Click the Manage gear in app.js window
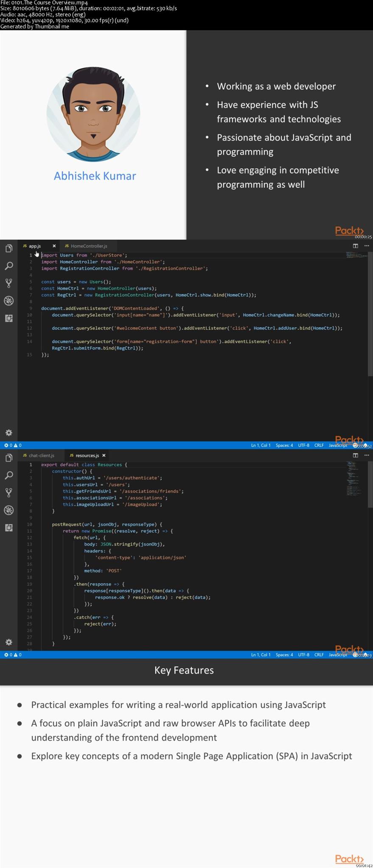Viewport: 373px width, 868px height. 8,433
